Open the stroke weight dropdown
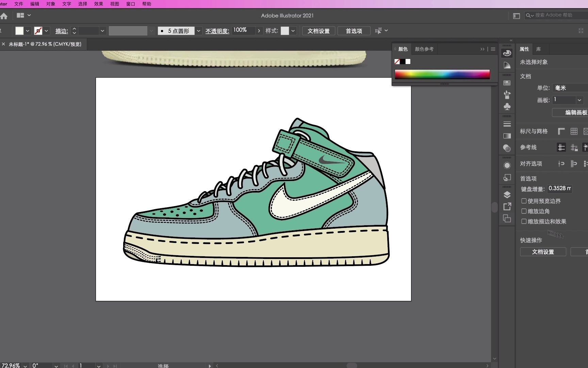Viewport: 588px width, 368px height. (102, 31)
